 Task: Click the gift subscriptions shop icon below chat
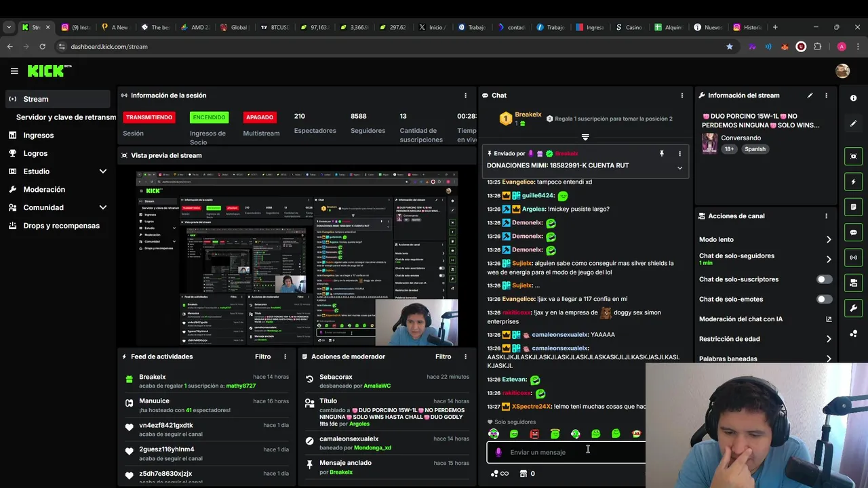523,474
